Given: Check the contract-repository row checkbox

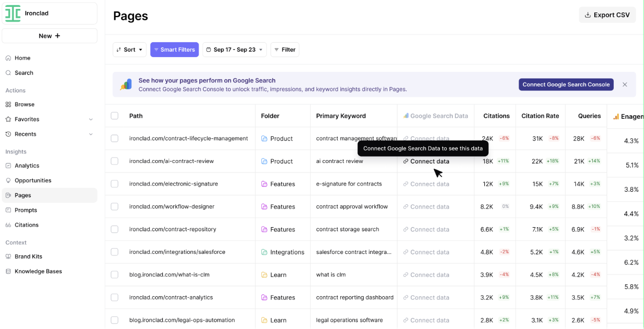Looking at the screenshot, I should click(x=114, y=230).
